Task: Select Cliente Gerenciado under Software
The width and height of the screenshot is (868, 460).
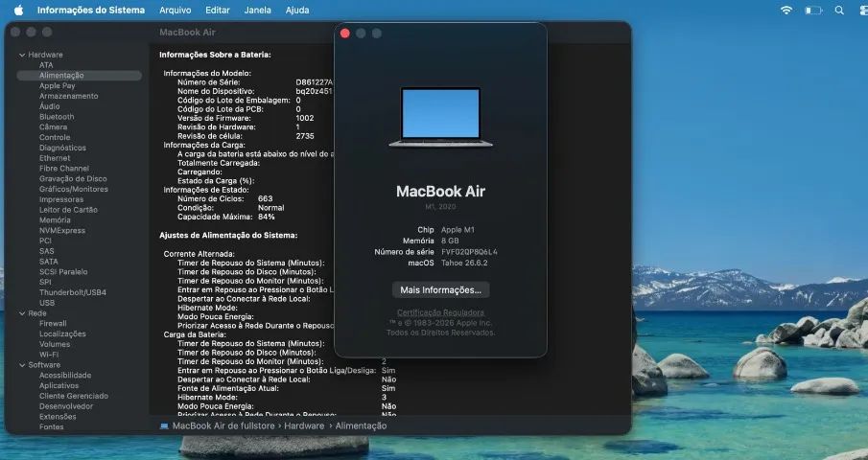Action: pos(74,396)
